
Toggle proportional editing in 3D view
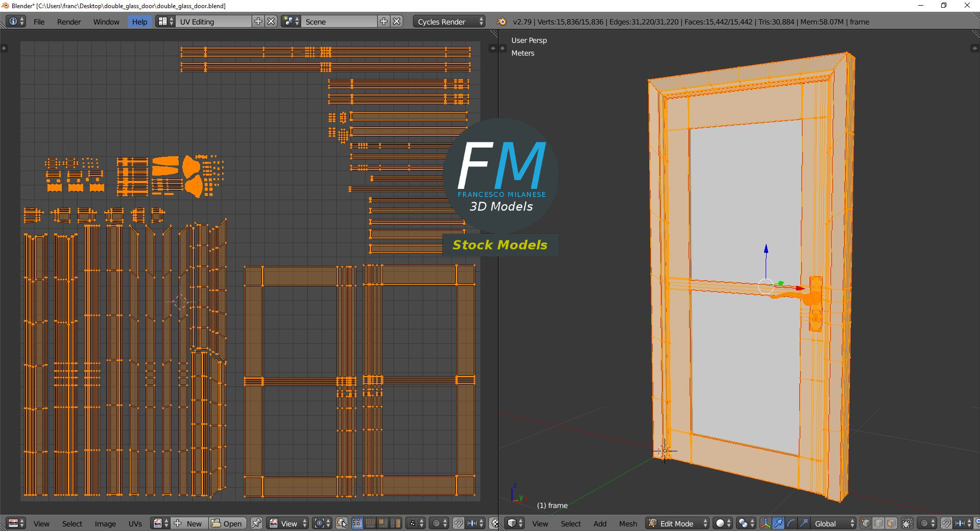927,523
